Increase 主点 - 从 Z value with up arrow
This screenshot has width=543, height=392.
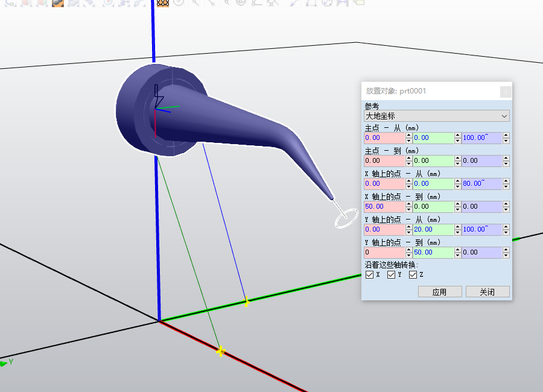pyautogui.click(x=506, y=135)
